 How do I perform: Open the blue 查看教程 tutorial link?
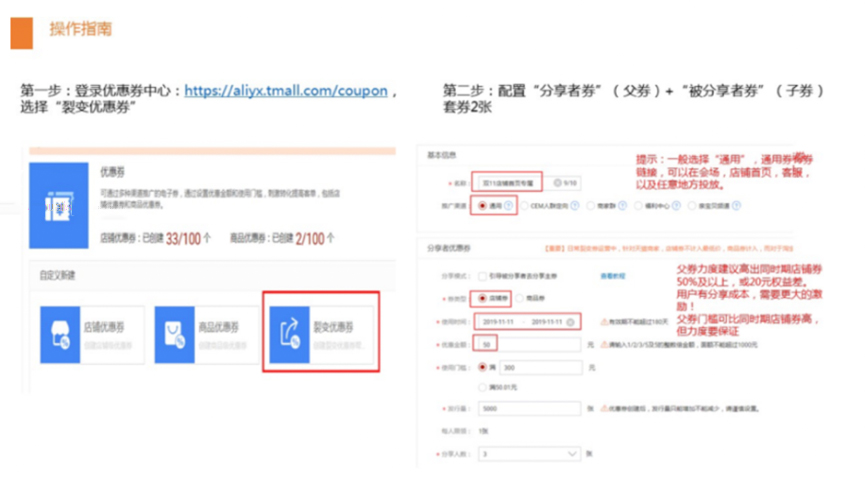pos(612,276)
